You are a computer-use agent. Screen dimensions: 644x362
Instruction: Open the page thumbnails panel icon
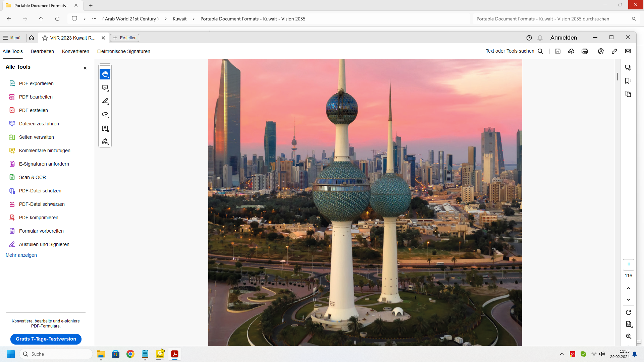(628, 94)
